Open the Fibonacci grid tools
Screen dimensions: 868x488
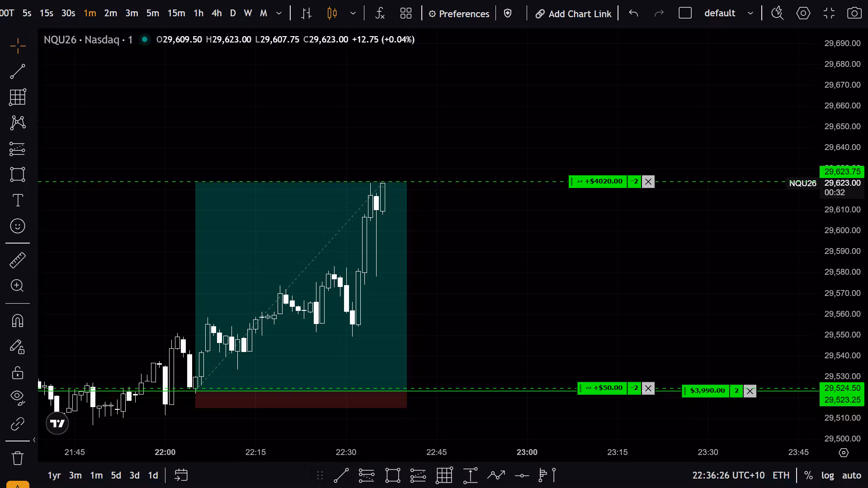18,97
